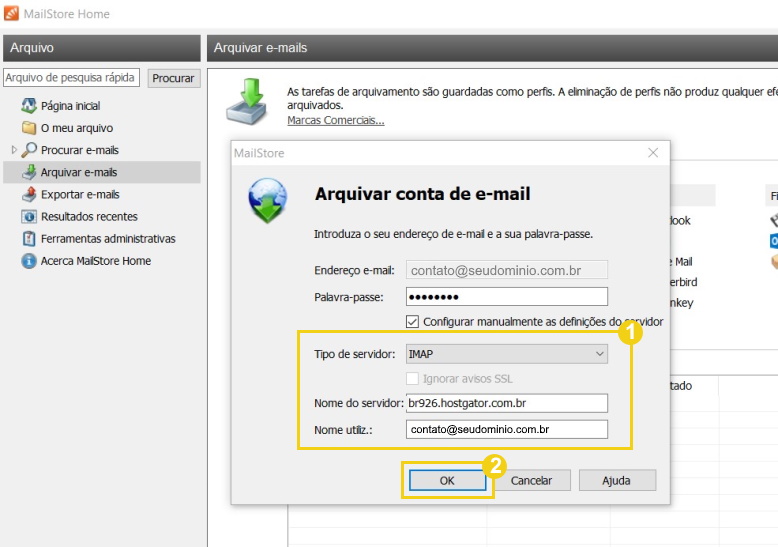Click the Arquivar e-mails sidebar icon
The width and height of the screenshot is (778, 547).
pyautogui.click(x=29, y=172)
